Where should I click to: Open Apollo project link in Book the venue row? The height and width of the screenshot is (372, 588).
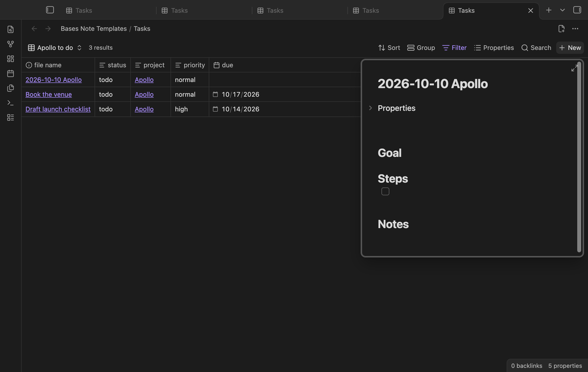[144, 94]
